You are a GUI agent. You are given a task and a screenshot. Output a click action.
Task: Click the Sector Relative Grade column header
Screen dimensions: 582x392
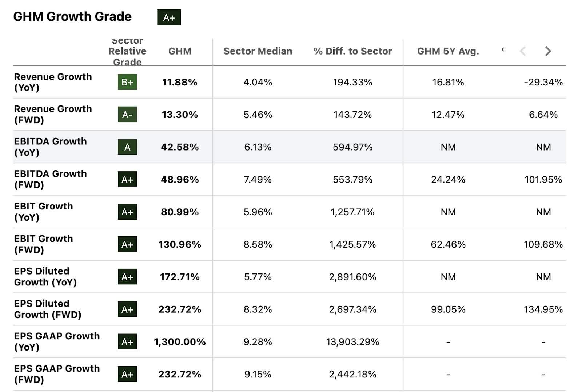coord(127,51)
